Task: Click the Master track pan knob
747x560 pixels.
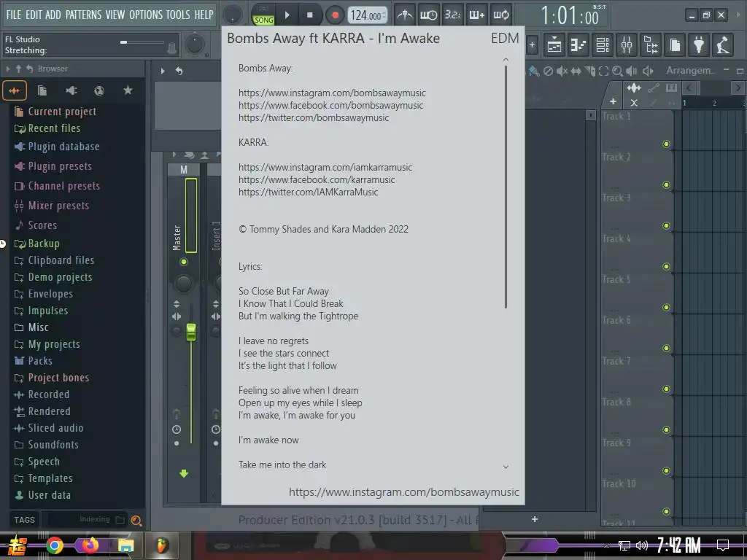Action: point(183,284)
